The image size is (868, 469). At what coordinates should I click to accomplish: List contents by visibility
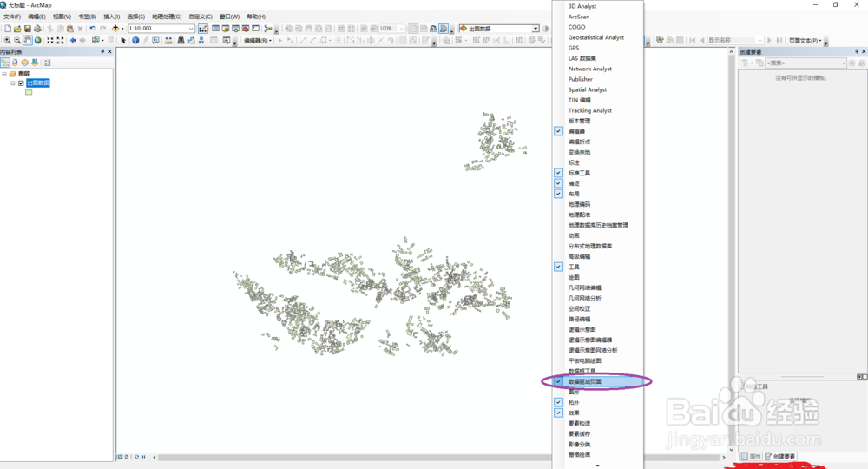[25, 63]
